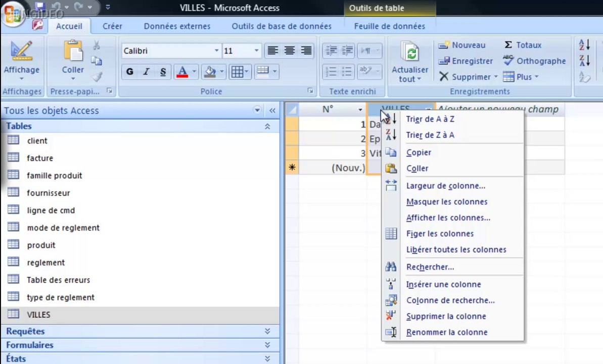Run Orthographe spell check
Viewport: 603px width, 364px height.
pos(534,61)
